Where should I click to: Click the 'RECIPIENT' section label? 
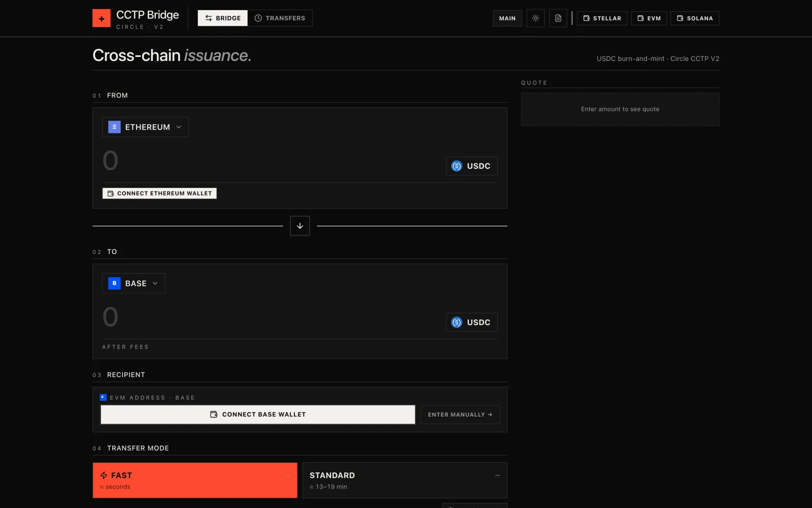coord(126,375)
